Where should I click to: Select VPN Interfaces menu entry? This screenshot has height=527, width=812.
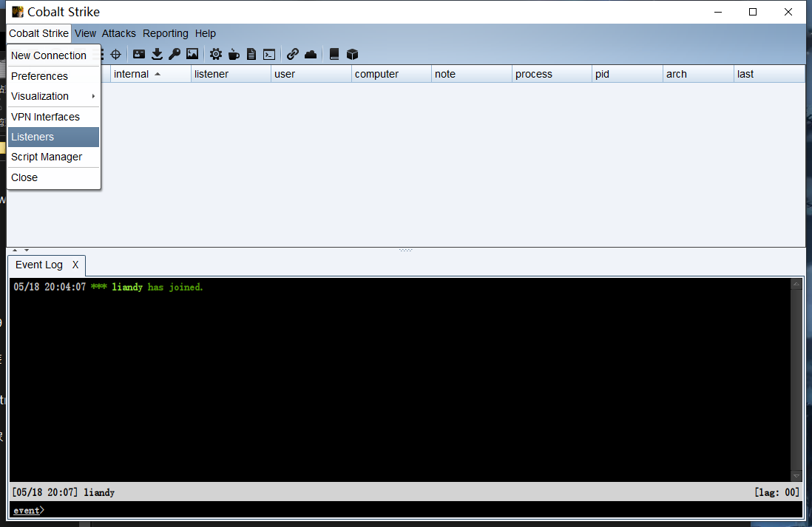click(x=53, y=117)
